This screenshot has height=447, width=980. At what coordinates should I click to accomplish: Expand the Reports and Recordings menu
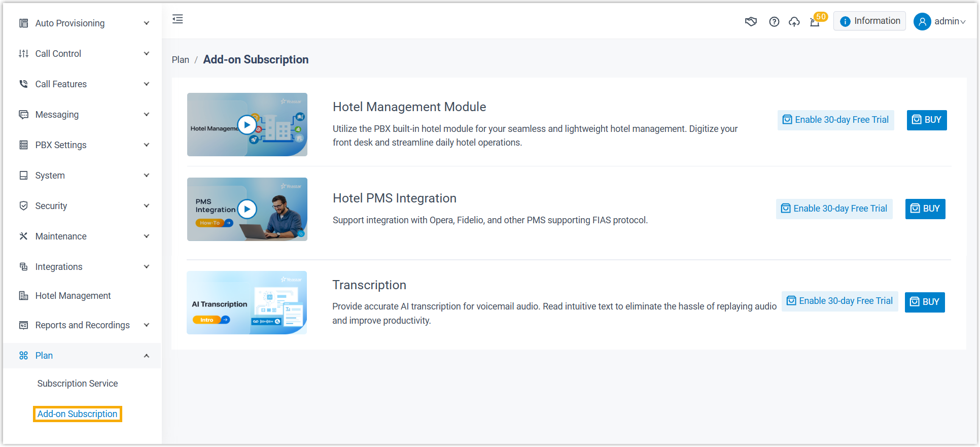click(84, 325)
